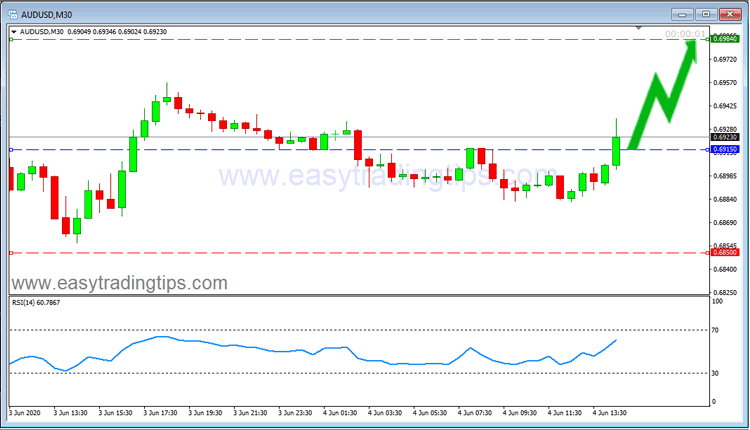750x430 pixels.
Task: Click the red 0.68500 price tag
Action: (x=726, y=253)
